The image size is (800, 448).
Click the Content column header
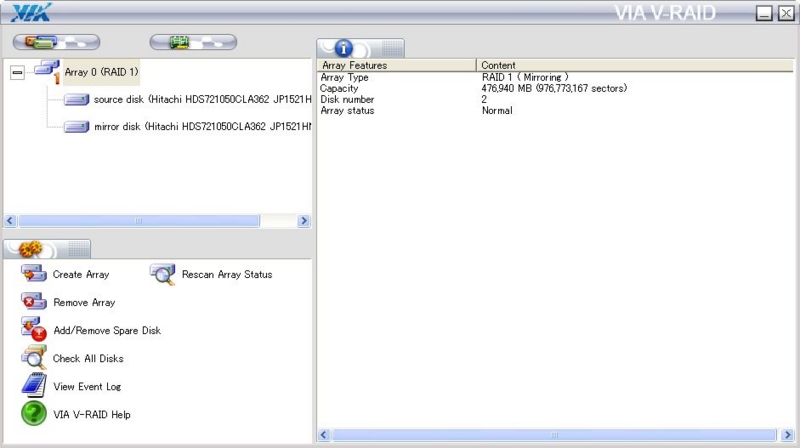635,65
